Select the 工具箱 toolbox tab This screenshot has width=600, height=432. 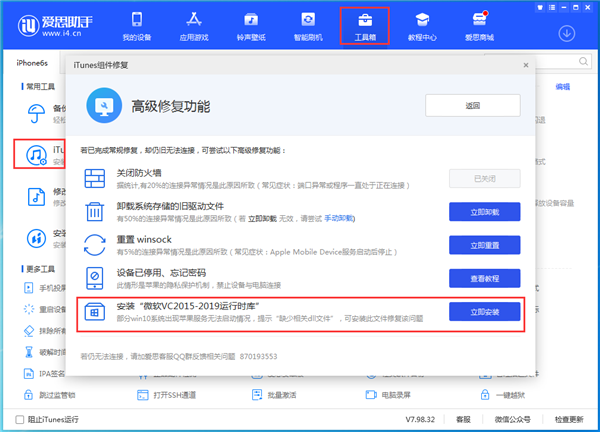(x=364, y=26)
